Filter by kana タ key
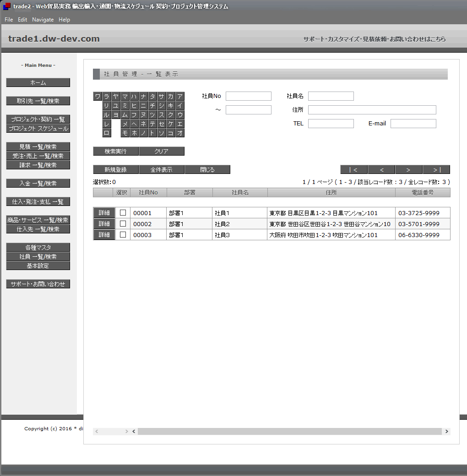This screenshot has height=476, width=467. 152,96
